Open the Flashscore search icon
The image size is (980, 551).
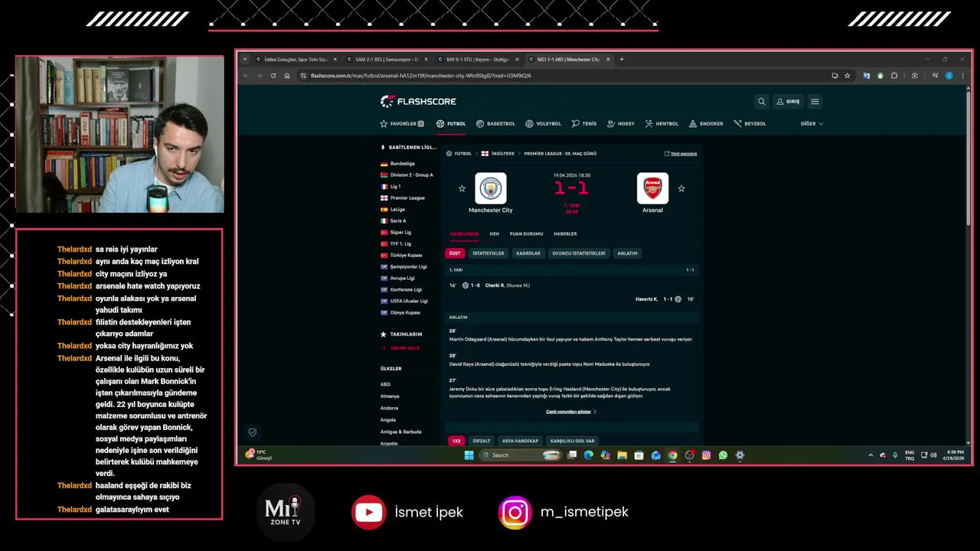761,101
